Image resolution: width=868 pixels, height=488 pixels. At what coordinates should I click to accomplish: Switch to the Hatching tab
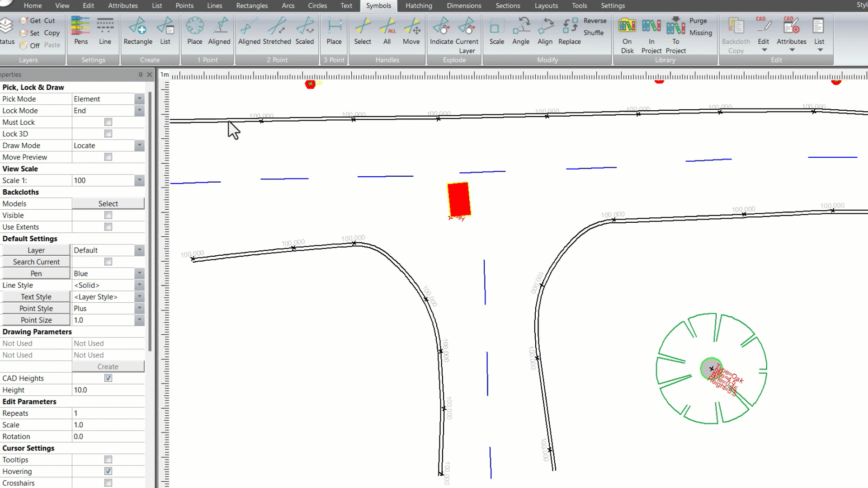click(419, 6)
